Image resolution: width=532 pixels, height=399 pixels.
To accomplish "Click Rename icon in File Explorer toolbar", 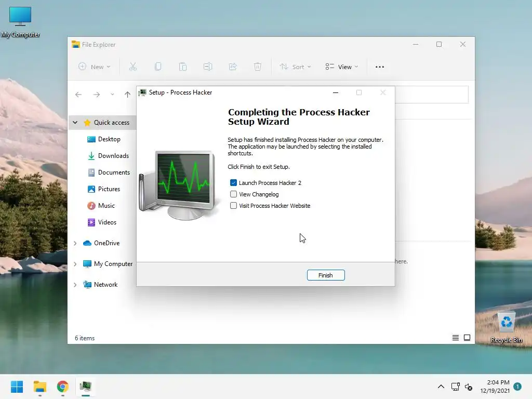I will 208,67.
